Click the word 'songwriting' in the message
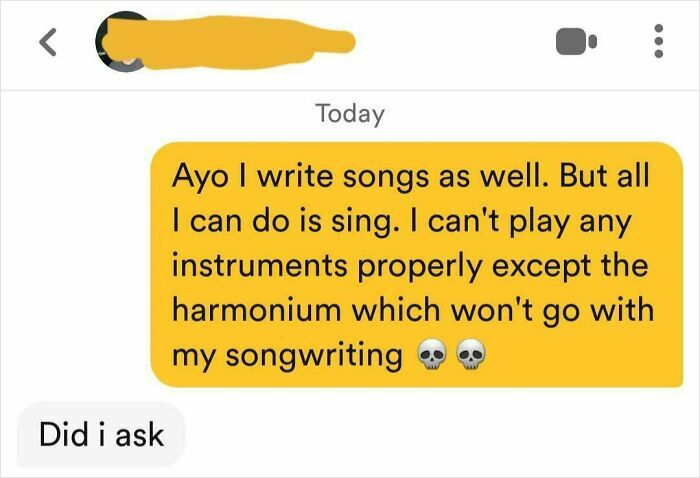This screenshot has height=478, width=700. click(314, 357)
